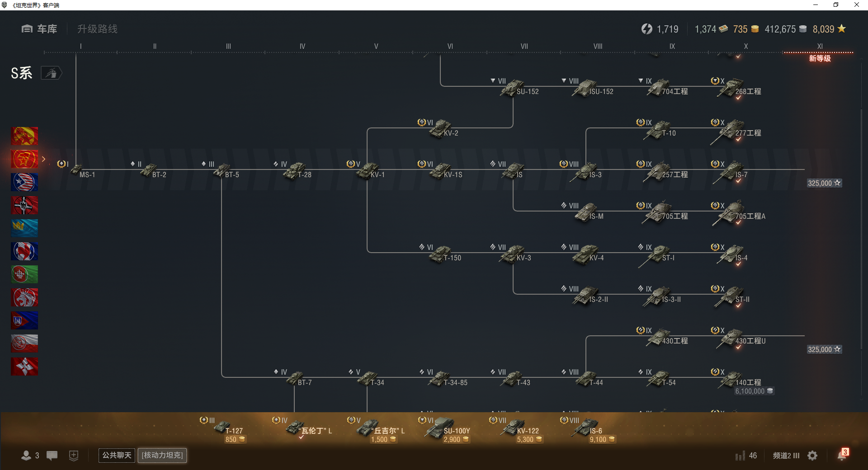Open the 公共聊天 chat channel
The height and width of the screenshot is (470, 868).
(117, 455)
